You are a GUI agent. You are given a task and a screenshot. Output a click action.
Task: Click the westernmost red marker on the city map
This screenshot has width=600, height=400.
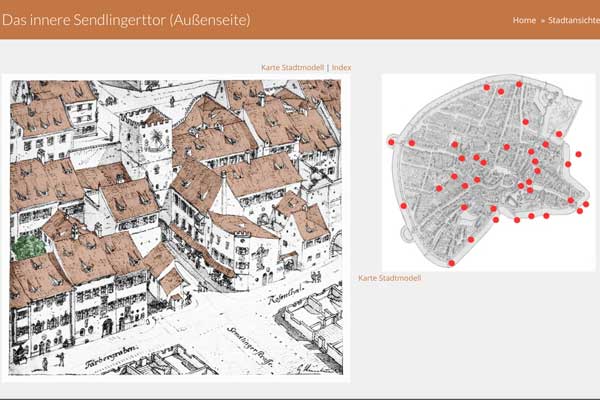point(391,142)
